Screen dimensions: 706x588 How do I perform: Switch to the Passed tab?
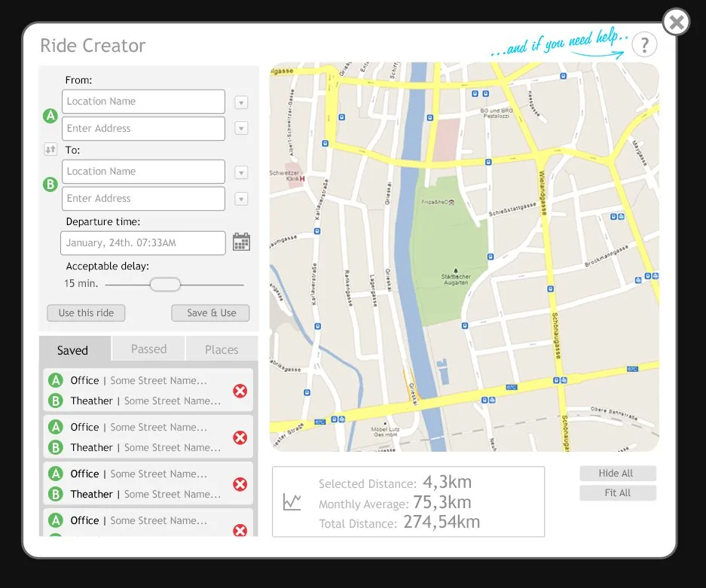148,349
